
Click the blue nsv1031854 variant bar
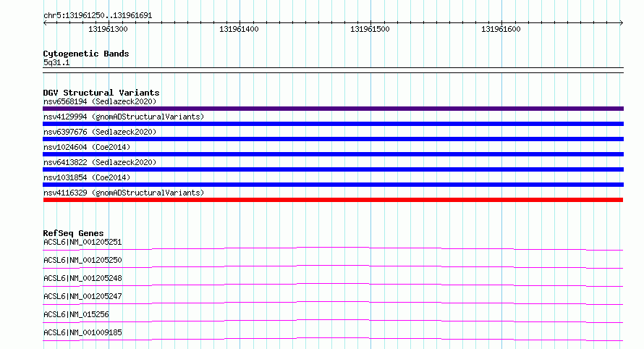click(333, 185)
